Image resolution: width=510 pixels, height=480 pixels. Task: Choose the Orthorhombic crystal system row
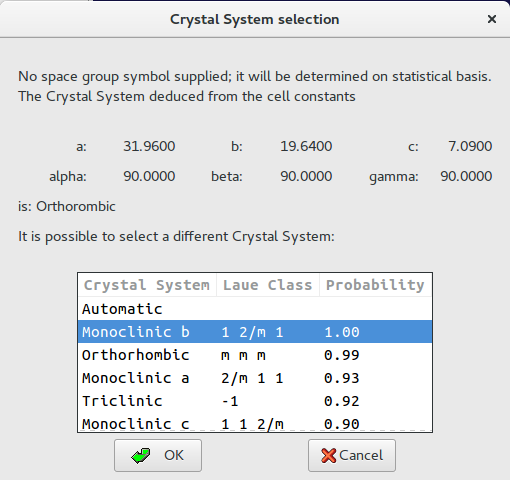click(255, 355)
